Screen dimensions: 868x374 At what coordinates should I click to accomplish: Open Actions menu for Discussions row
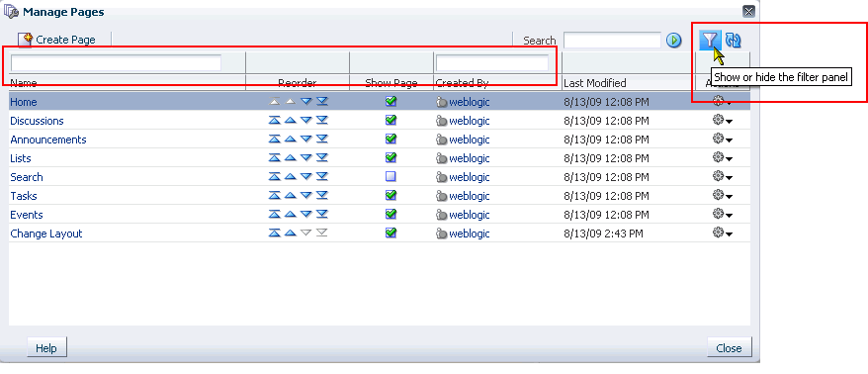723,121
